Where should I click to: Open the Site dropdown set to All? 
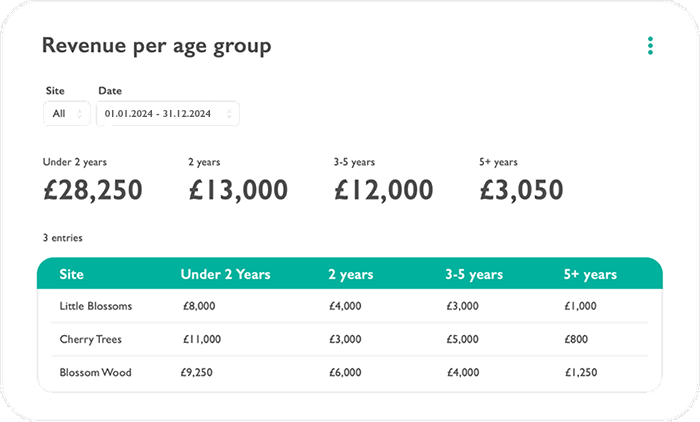pos(67,114)
